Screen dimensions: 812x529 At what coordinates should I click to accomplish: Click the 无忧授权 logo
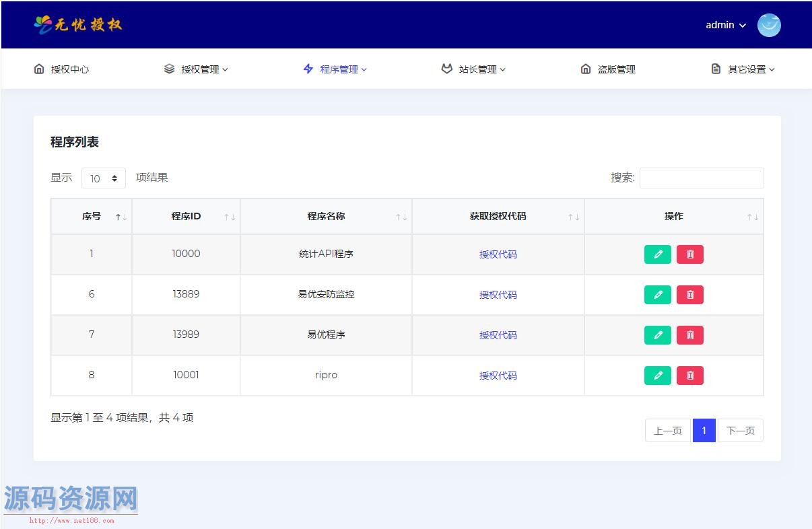click(78, 25)
